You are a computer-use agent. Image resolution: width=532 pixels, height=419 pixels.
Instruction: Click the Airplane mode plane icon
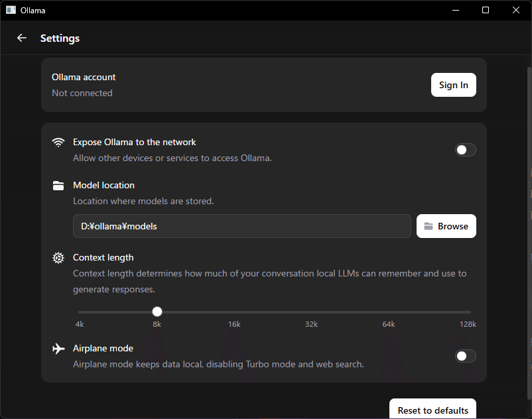[x=58, y=349]
